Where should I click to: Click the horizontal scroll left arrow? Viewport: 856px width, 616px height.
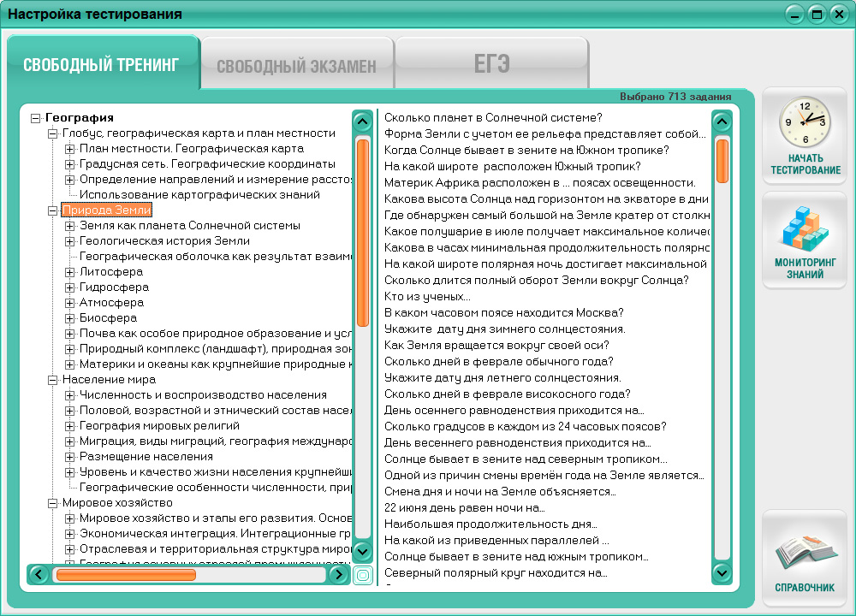(39, 575)
